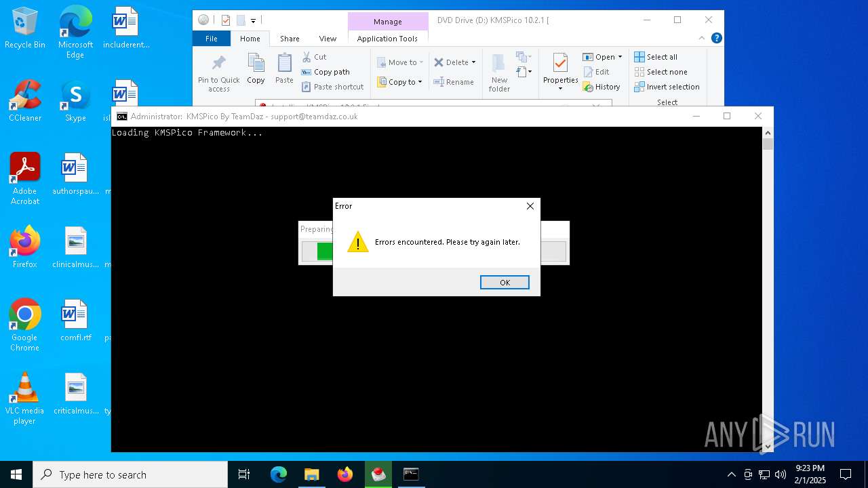Click the console scrollbar up arrow
Viewport: 868px width, 488px height.
(x=768, y=133)
